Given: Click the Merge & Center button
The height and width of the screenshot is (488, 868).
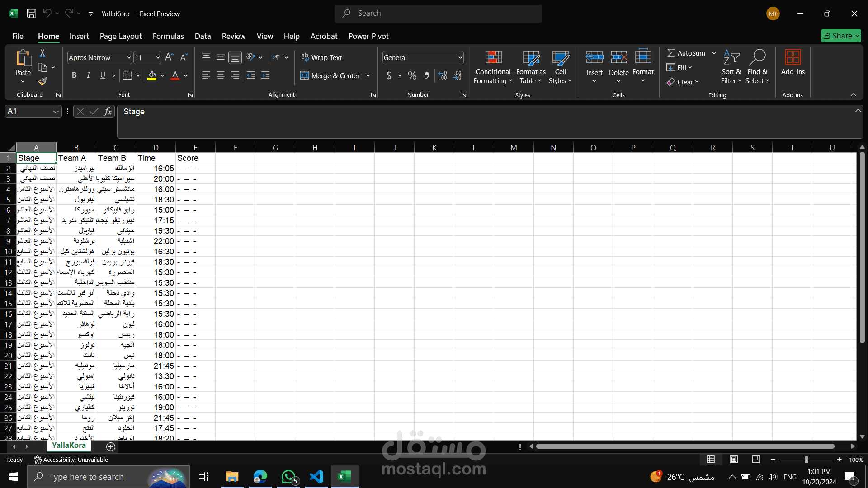Looking at the screenshot, I should point(330,76).
